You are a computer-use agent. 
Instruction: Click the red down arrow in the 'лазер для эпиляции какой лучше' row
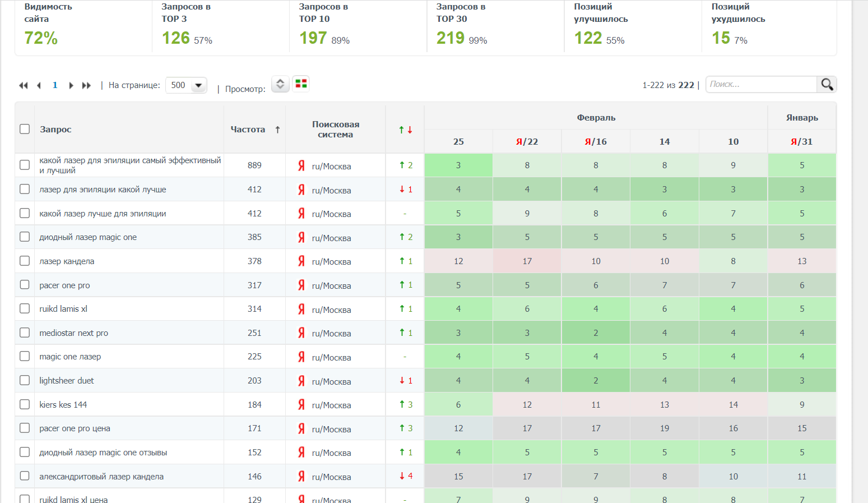click(402, 190)
